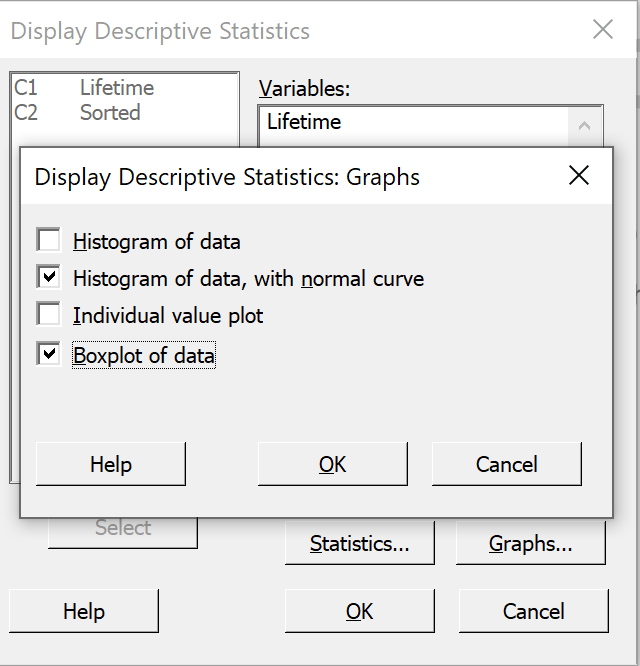Cancel the main Descriptive Statistics dialog
This screenshot has height=666, width=640.
(534, 611)
